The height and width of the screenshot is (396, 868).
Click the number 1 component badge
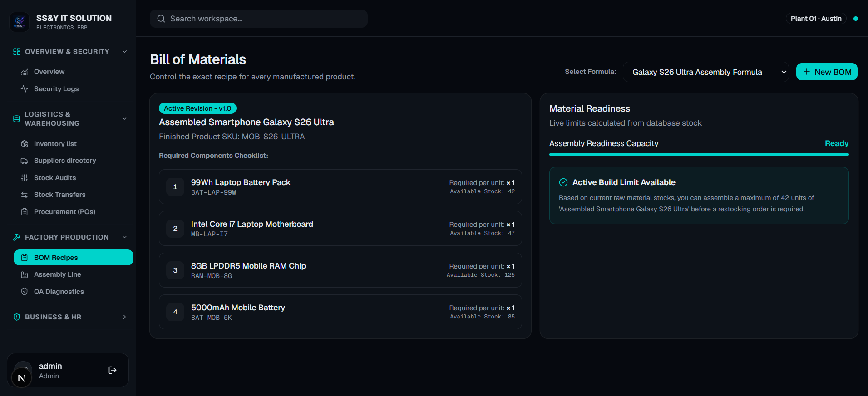point(175,187)
